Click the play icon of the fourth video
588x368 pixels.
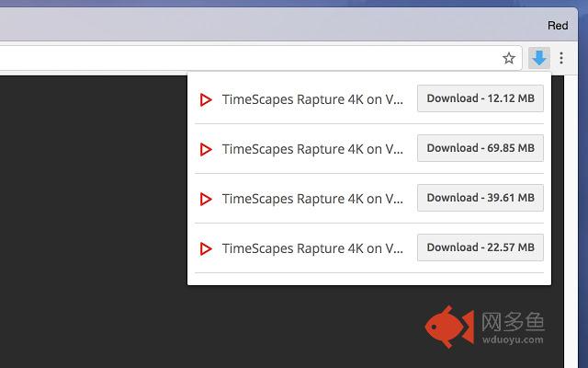(x=206, y=248)
